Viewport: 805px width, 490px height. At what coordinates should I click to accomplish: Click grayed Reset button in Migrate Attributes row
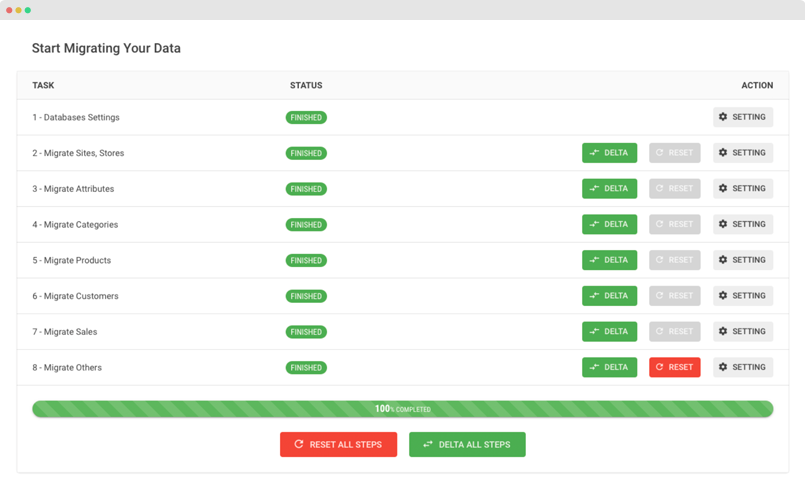point(675,189)
